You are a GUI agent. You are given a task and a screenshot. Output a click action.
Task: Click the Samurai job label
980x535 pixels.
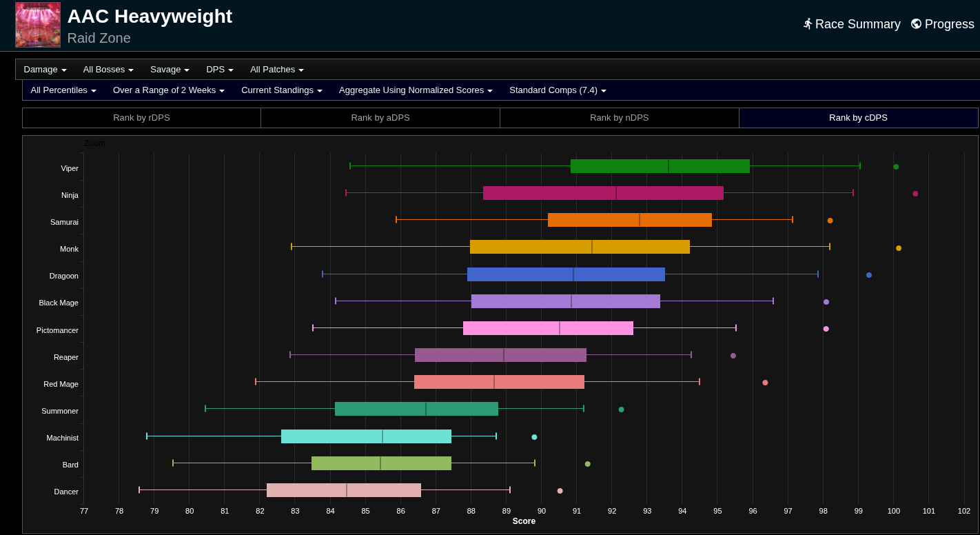(x=64, y=222)
